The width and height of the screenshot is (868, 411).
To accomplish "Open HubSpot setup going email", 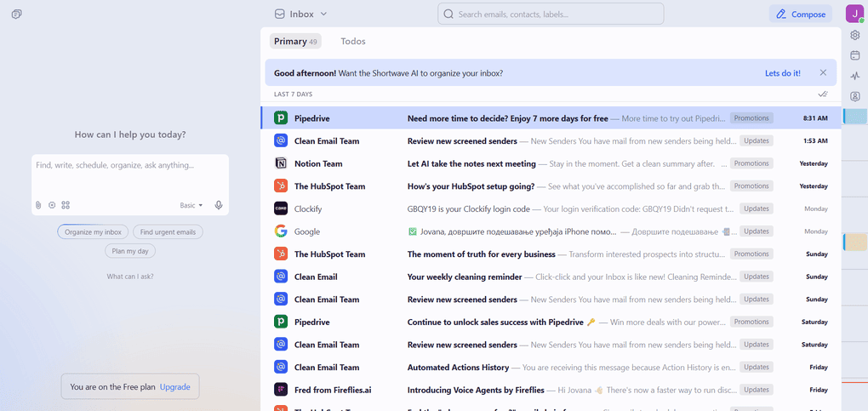I will coord(551,186).
